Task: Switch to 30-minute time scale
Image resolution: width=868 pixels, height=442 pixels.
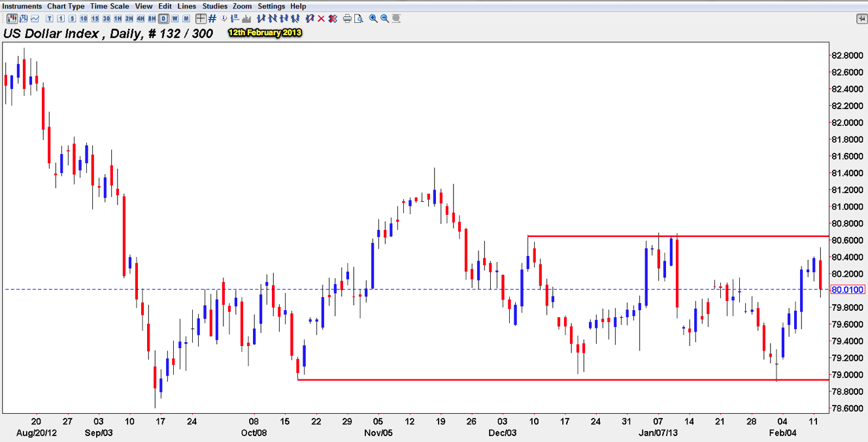Action: [106, 18]
